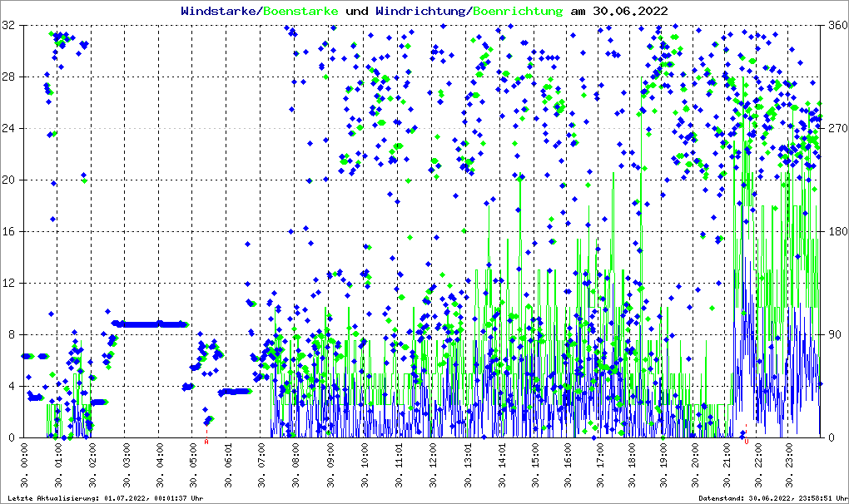Viewport: 849px width, 504px height.
Task: Click the 'Letzte Aktualisierung' timestamp text
Action: click(103, 498)
